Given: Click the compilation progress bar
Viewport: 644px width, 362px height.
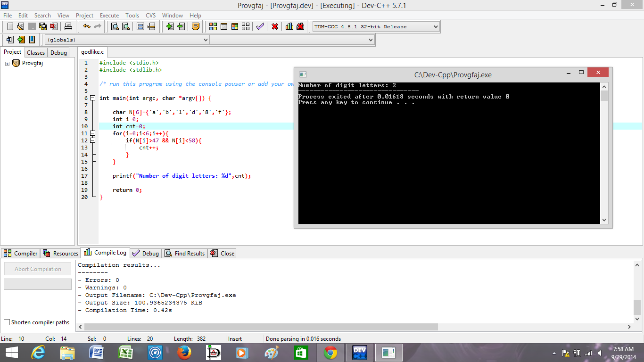Looking at the screenshot, I should (38, 284).
